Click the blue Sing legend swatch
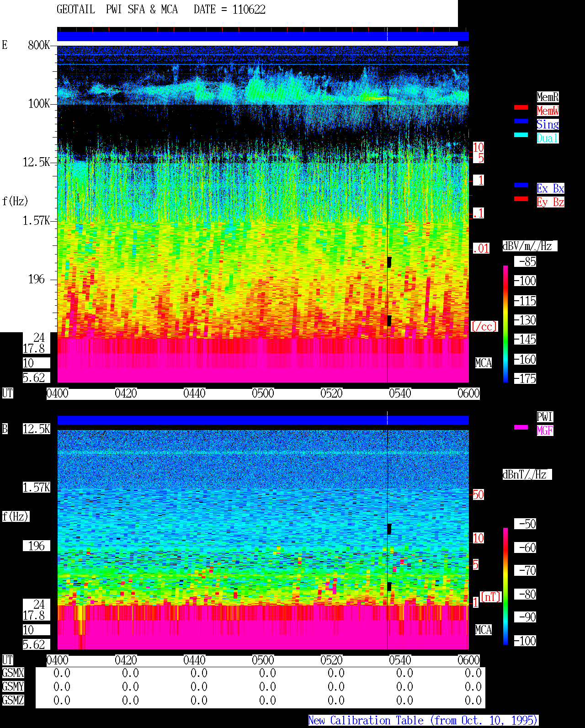The height and width of the screenshot is (728, 585). coord(521,121)
